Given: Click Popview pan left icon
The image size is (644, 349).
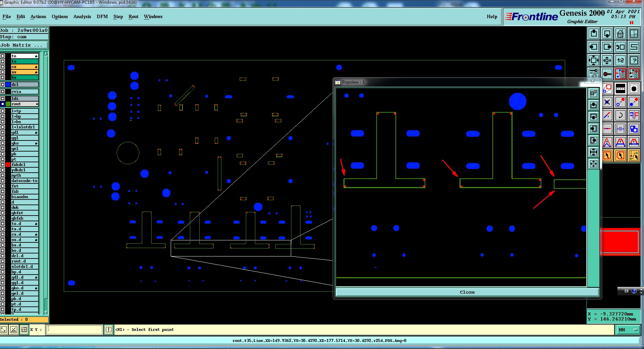Looking at the screenshot, I should pyautogui.click(x=593, y=129).
